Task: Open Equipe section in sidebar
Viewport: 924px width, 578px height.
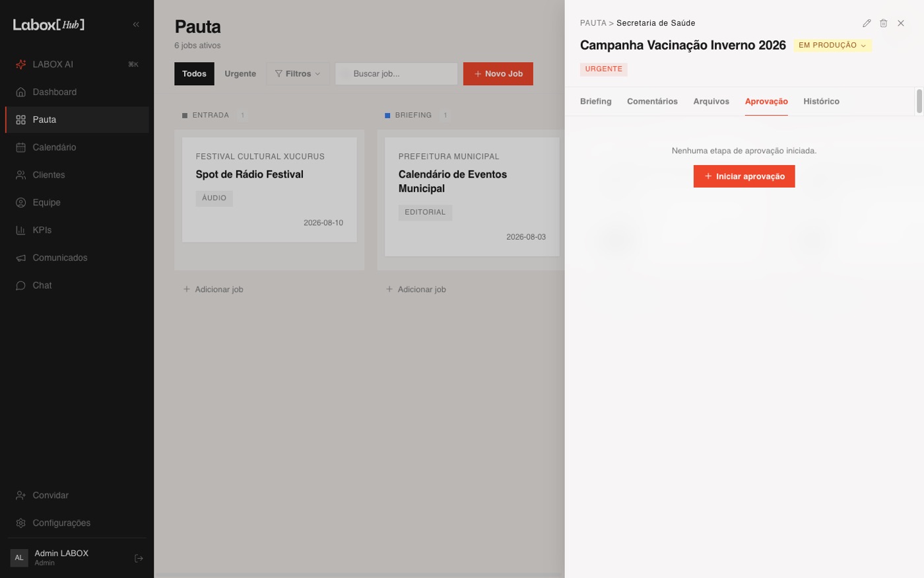Action: pyautogui.click(x=77, y=203)
